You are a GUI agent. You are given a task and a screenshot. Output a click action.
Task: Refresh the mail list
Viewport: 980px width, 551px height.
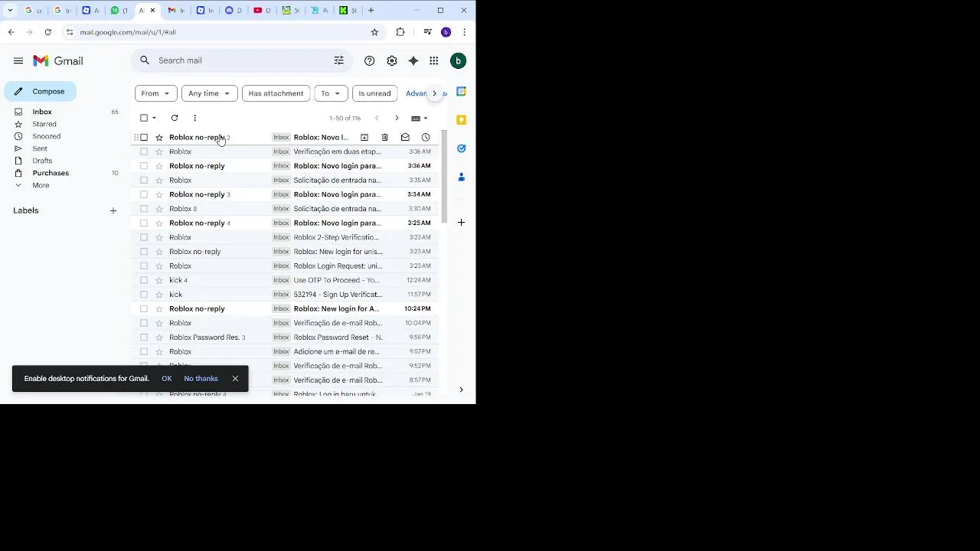(175, 118)
